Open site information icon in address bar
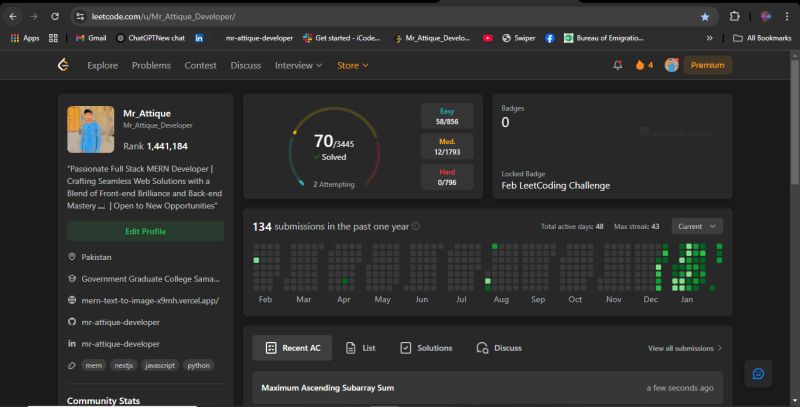The height and width of the screenshot is (407, 800). pyautogui.click(x=80, y=17)
